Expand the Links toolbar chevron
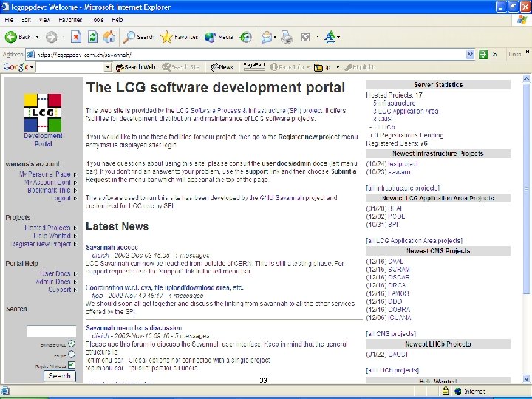Screen dimensions: 532x399 [x=528, y=52]
